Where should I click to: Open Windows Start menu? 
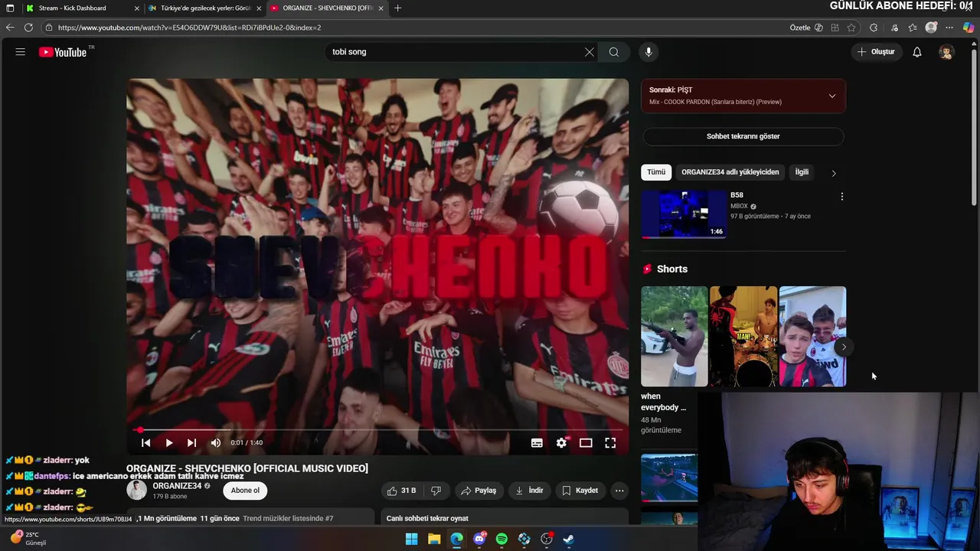tap(411, 539)
